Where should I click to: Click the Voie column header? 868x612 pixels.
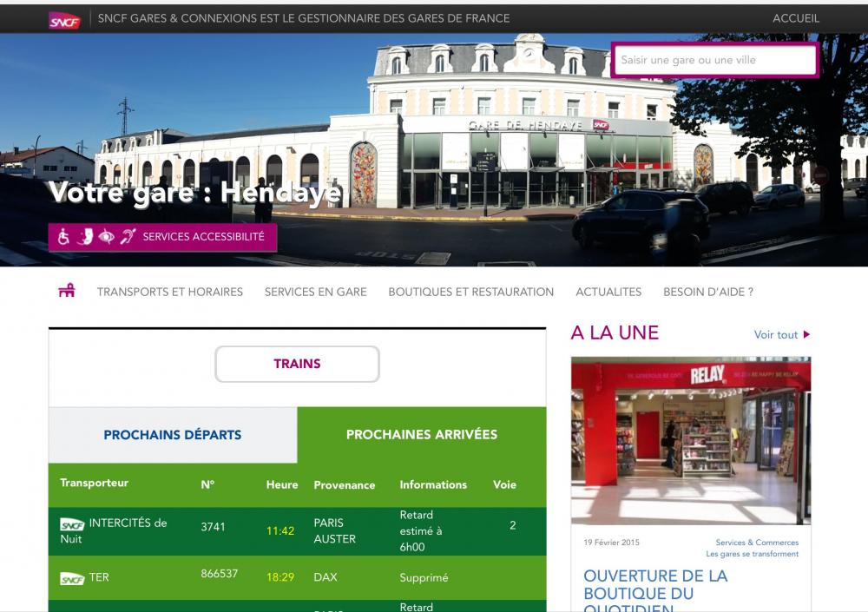[x=504, y=484]
